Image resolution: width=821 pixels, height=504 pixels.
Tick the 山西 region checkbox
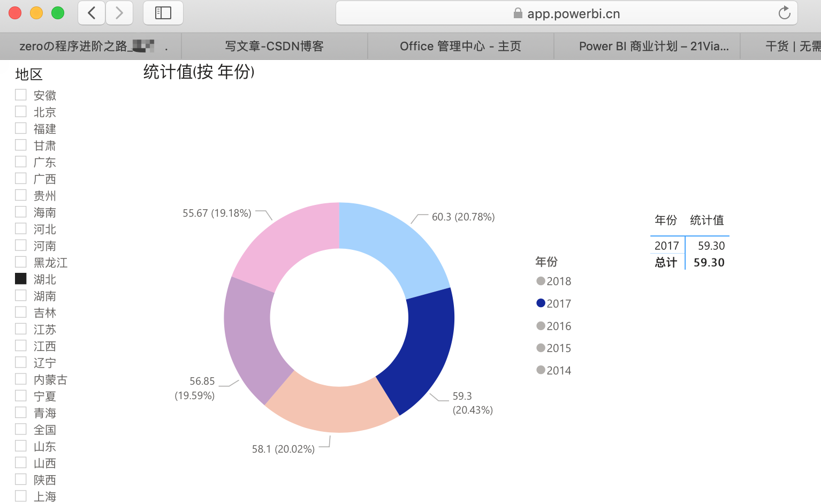click(x=21, y=462)
